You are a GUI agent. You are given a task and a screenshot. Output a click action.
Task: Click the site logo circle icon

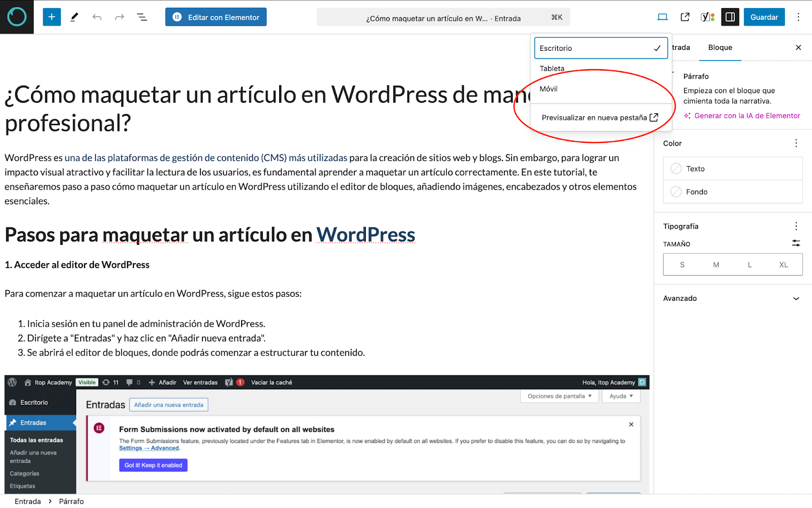(17, 17)
